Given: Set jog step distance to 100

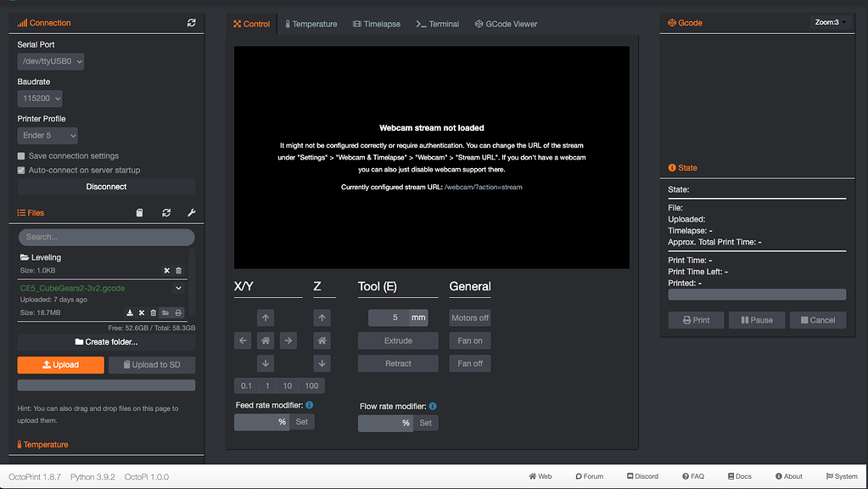Looking at the screenshot, I should pyautogui.click(x=310, y=385).
